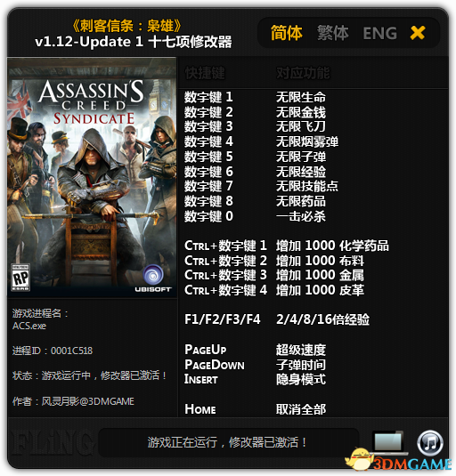Click the 超级速度 PageUp function
456x476 pixels.
pyautogui.click(x=301, y=350)
